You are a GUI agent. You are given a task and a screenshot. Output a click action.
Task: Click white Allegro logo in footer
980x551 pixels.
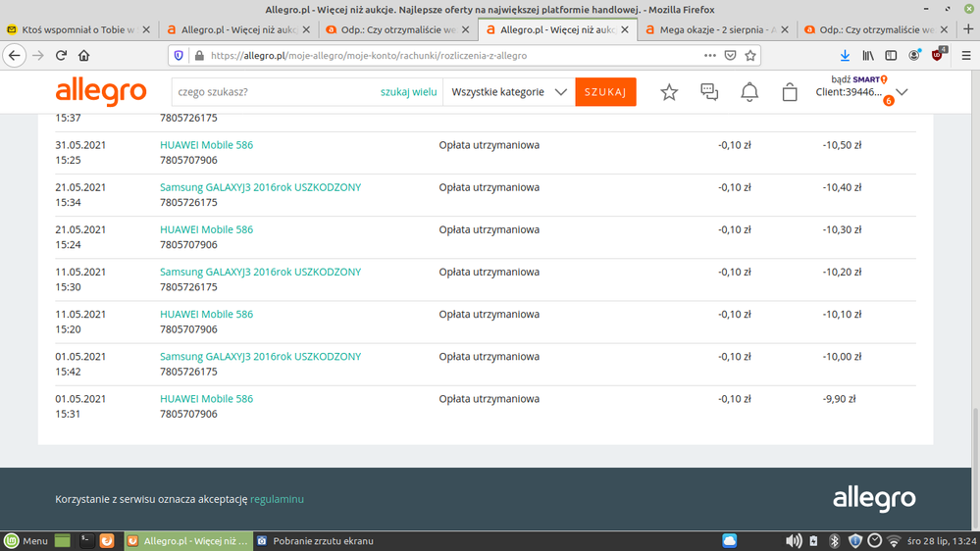click(x=874, y=500)
